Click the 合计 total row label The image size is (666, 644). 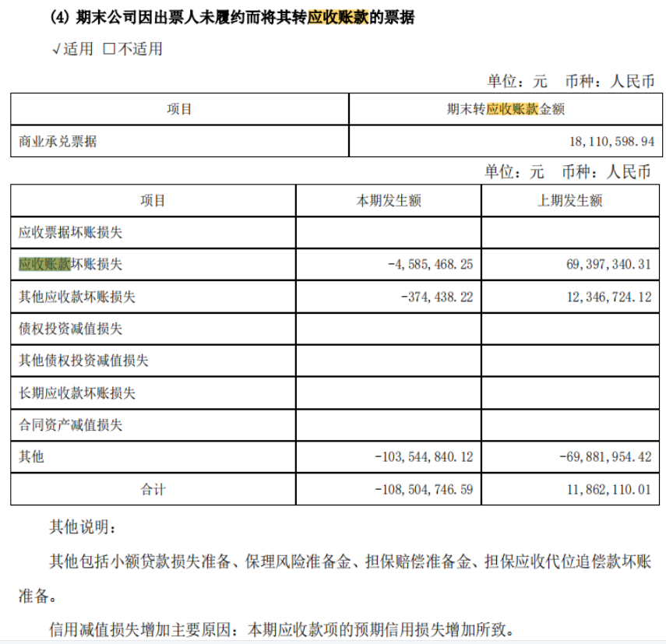pyautogui.click(x=153, y=490)
